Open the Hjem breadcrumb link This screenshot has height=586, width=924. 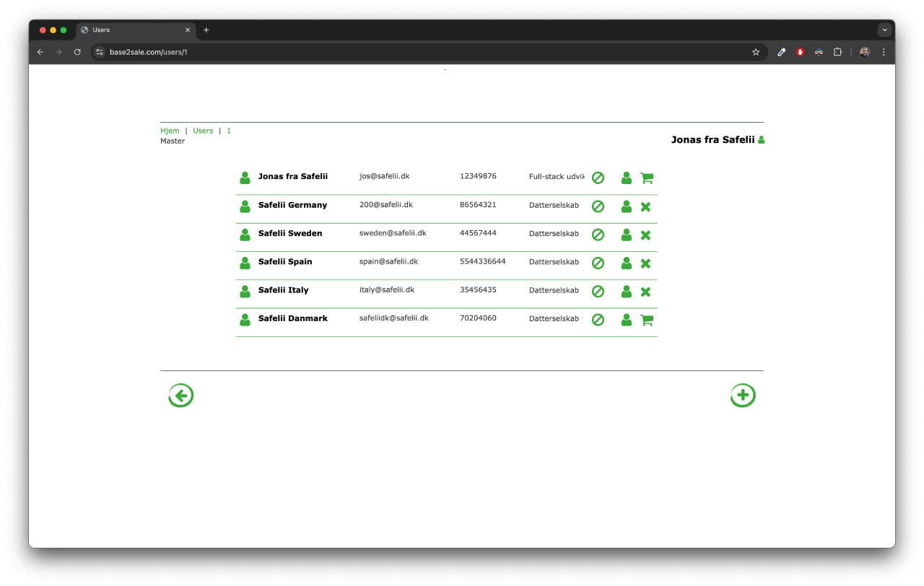click(170, 131)
